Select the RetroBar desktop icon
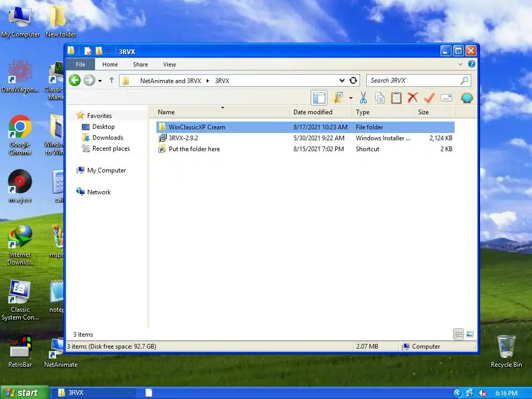Image resolution: width=532 pixels, height=399 pixels. pyautogui.click(x=20, y=352)
